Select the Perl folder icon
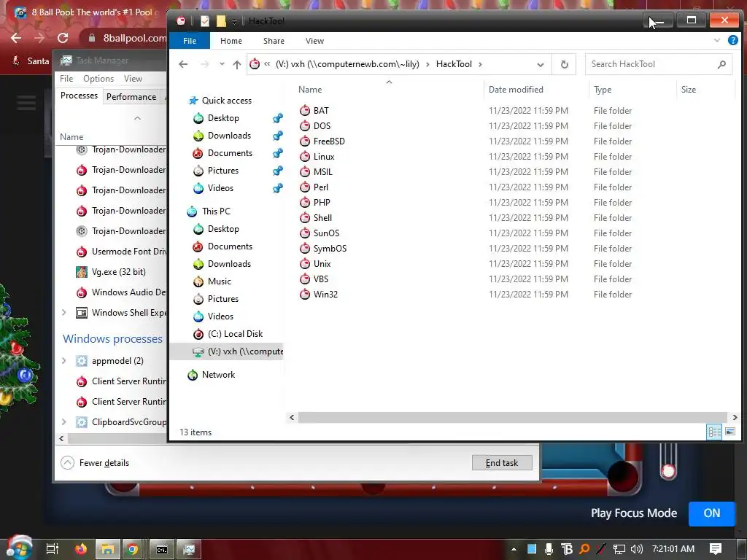The image size is (747, 560). (x=305, y=187)
